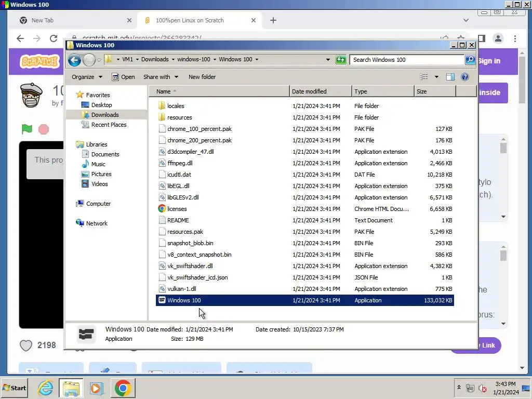The width and height of the screenshot is (532, 399).
Task: Open the view options dropdown arrow
Action: click(436, 77)
